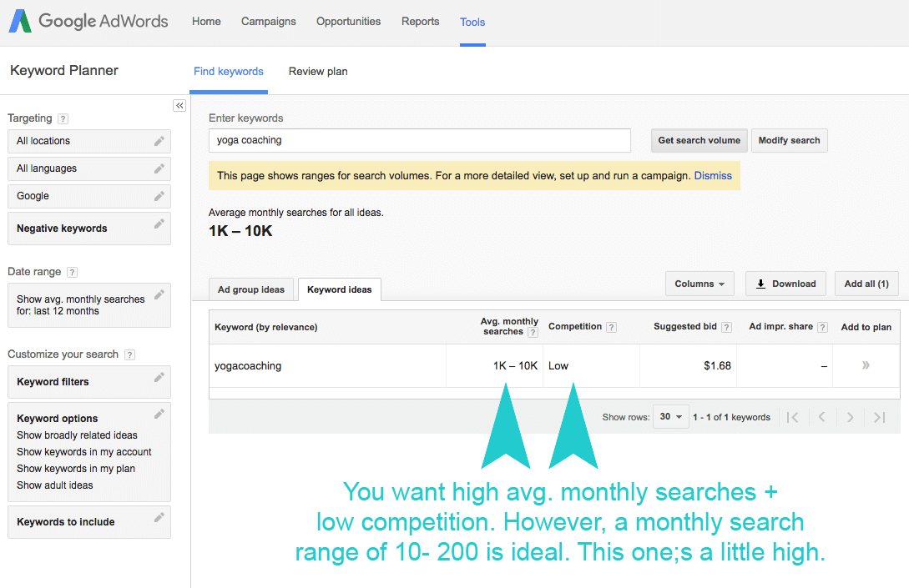Go to first page of keywords
Viewport: 909px width, 588px height.
792,417
